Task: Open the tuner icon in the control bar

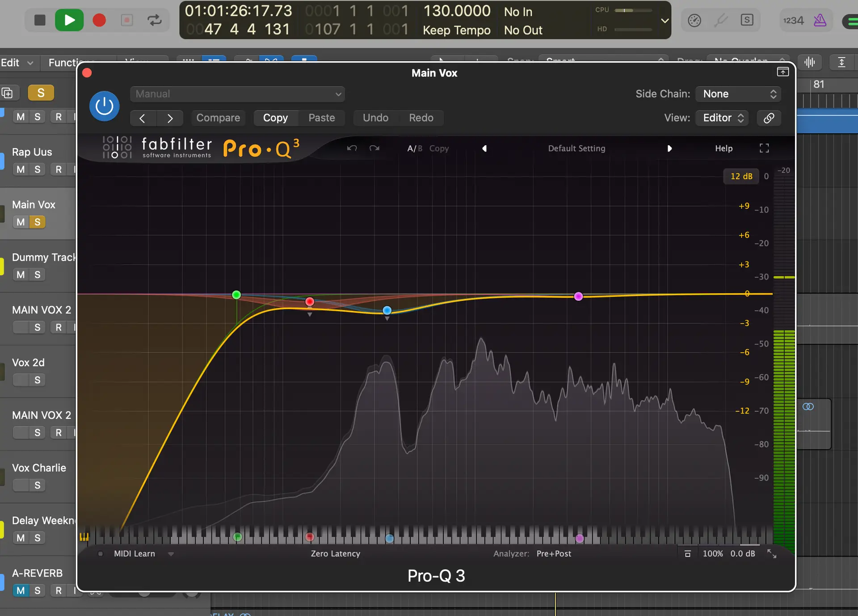Action: tap(721, 20)
